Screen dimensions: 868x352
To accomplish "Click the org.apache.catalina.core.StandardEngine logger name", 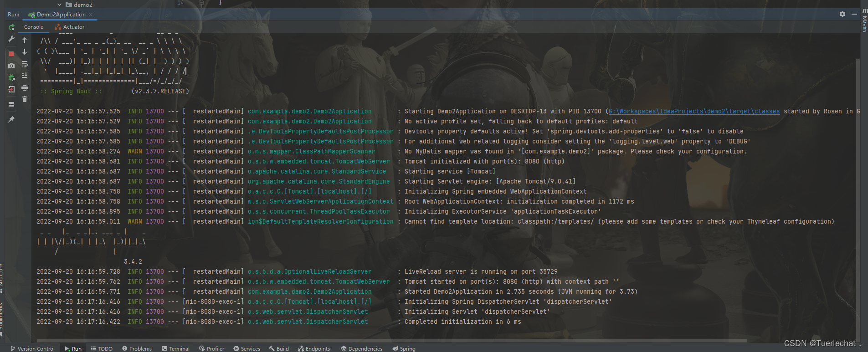I will tap(319, 181).
